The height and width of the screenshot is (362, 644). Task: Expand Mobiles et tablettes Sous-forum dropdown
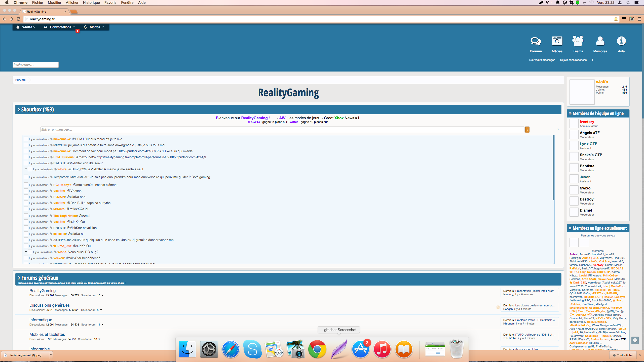99,339
